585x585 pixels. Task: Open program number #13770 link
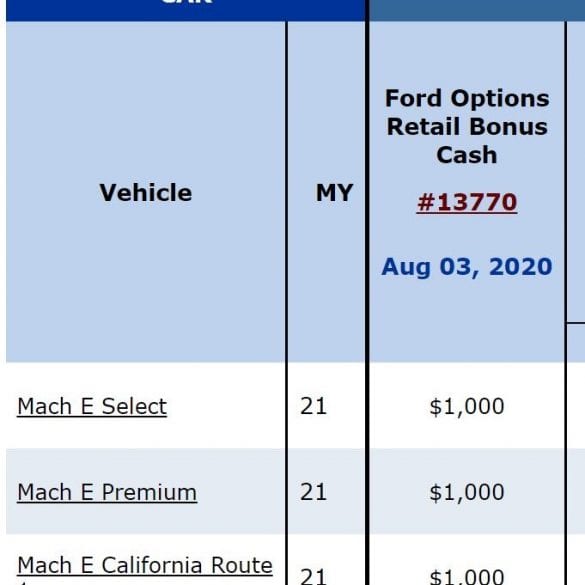467,202
